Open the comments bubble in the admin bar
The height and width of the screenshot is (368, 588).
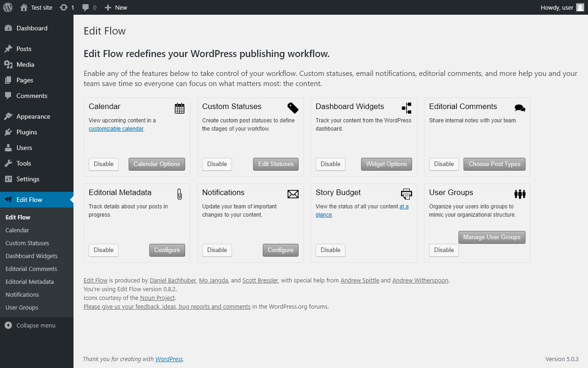(89, 7)
